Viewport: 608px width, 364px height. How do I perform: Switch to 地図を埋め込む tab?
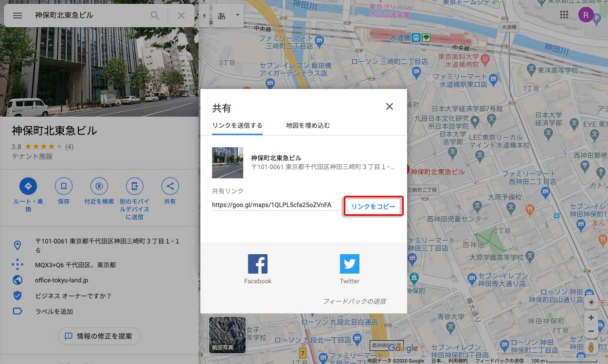click(308, 125)
